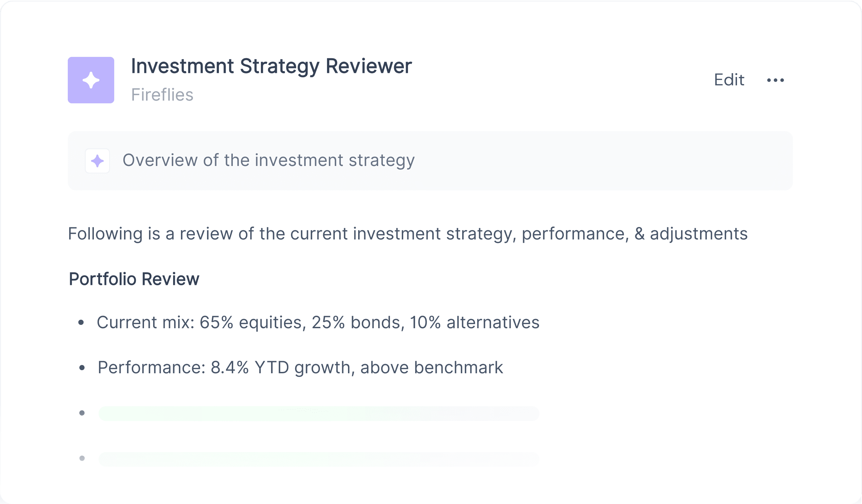Click the bullet dot before 'Performance'
This screenshot has width=862, height=504.
click(82, 368)
